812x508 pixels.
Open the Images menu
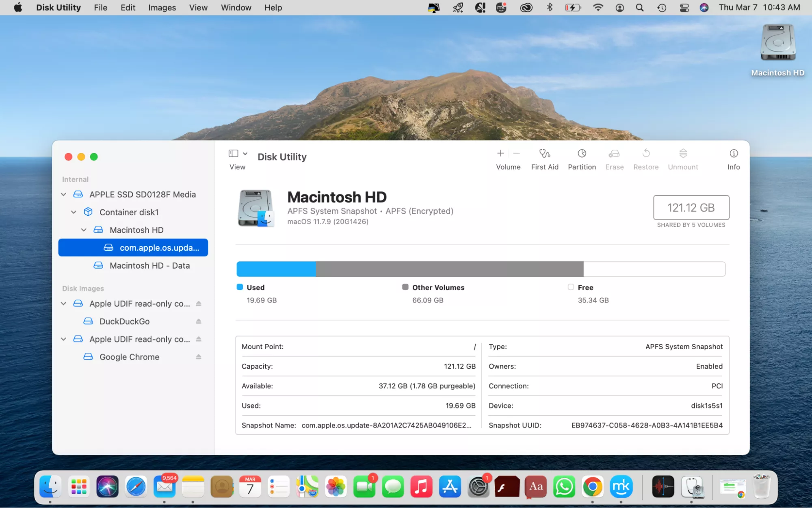(162, 7)
